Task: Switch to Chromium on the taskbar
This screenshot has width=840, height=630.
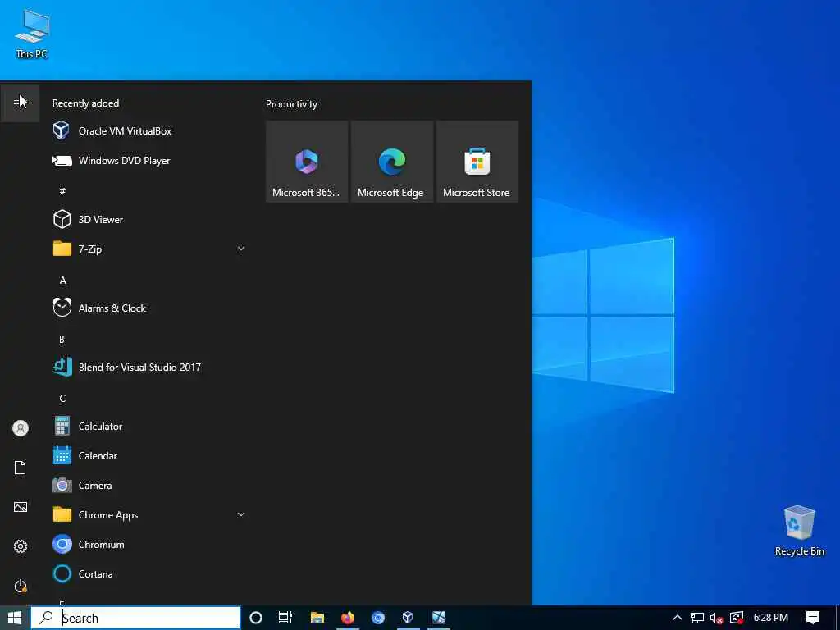Action: tap(378, 618)
